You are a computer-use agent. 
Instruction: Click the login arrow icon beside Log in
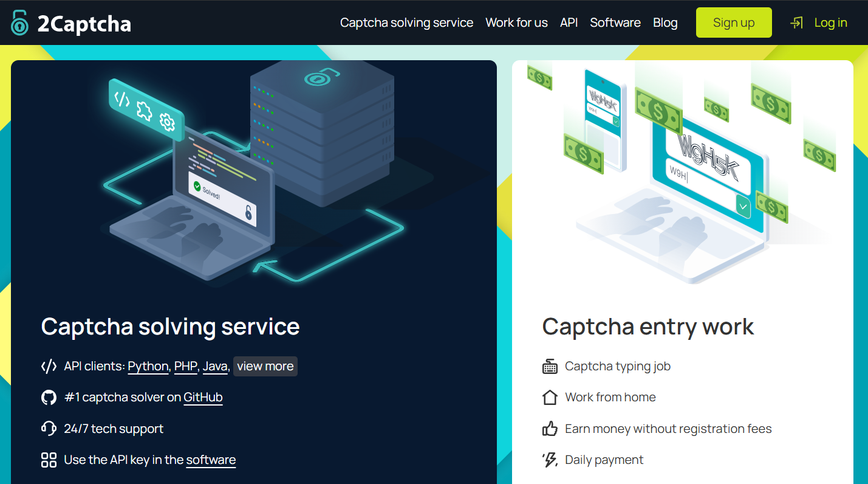pos(796,22)
